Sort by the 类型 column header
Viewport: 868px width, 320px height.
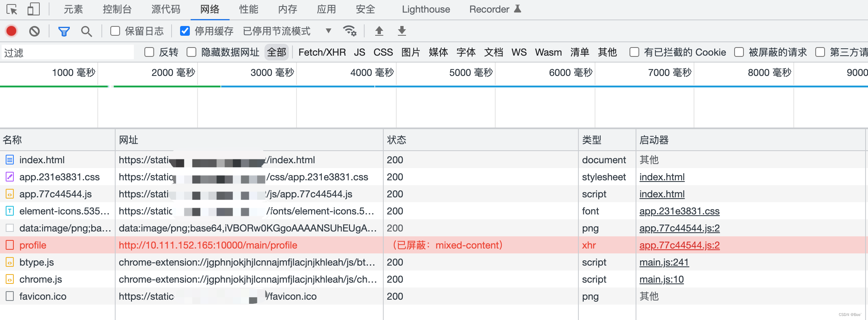coord(607,140)
